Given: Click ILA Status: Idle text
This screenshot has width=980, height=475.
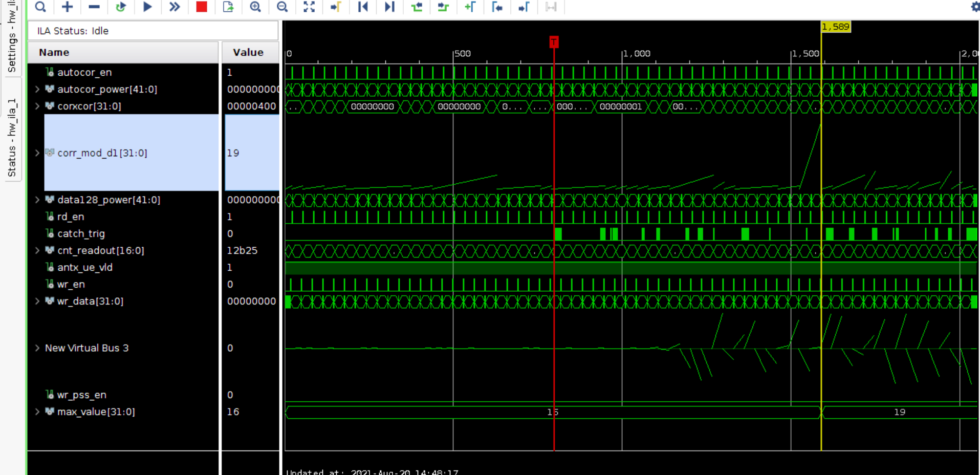Looking at the screenshot, I should pyautogui.click(x=73, y=31).
